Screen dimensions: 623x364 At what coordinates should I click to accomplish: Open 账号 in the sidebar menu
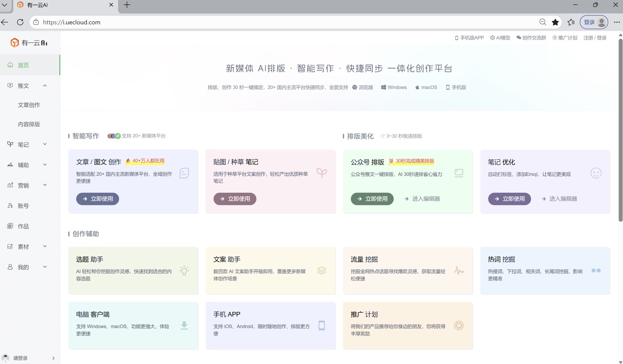point(30,205)
